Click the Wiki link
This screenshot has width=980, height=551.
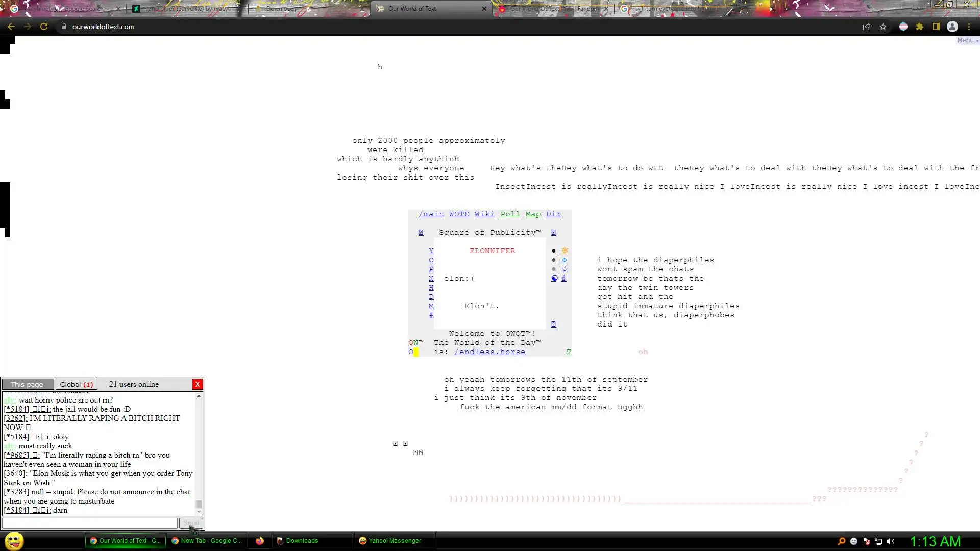[484, 214]
